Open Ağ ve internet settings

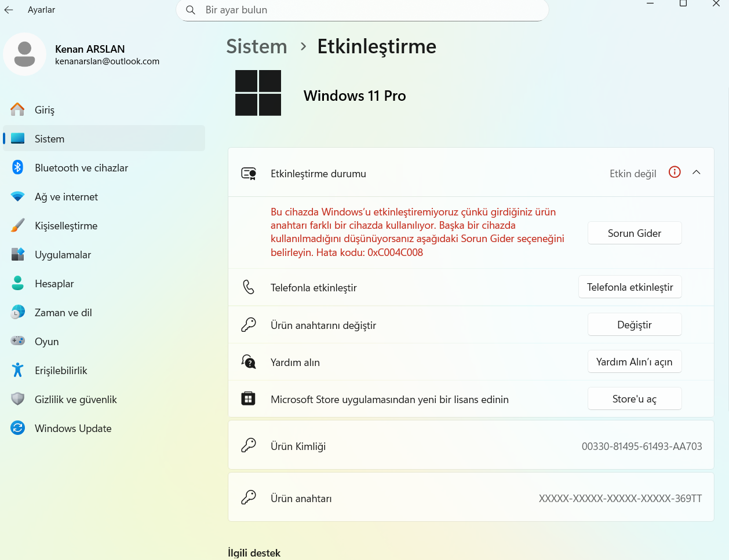click(x=104, y=196)
